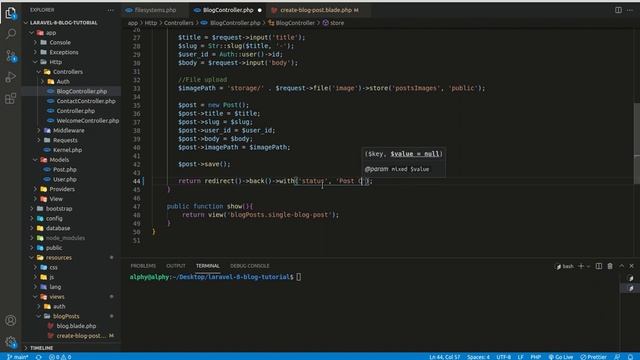
Task: Open Kernel.php file
Action: [67, 150]
